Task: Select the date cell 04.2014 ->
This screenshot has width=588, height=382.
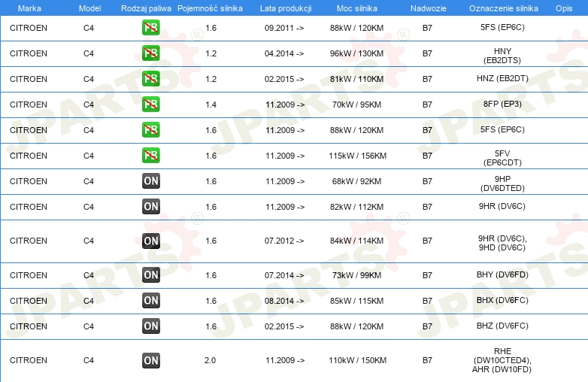Action: [x=284, y=53]
